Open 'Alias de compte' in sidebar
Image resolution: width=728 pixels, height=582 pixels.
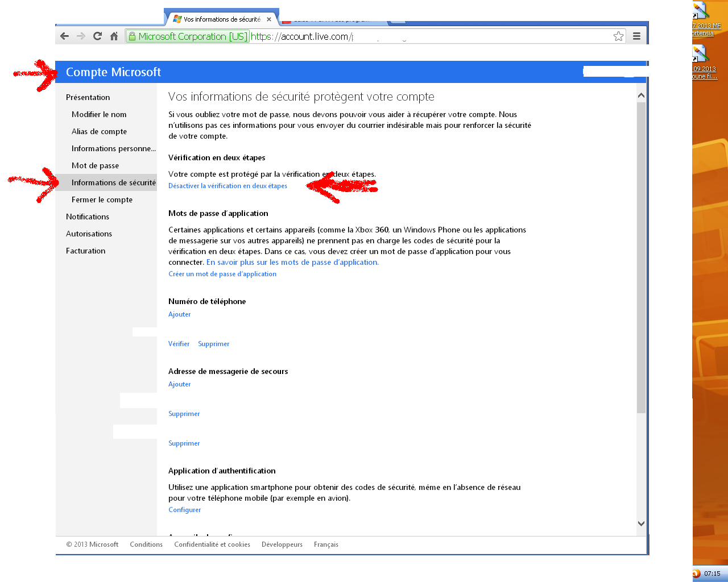(99, 131)
